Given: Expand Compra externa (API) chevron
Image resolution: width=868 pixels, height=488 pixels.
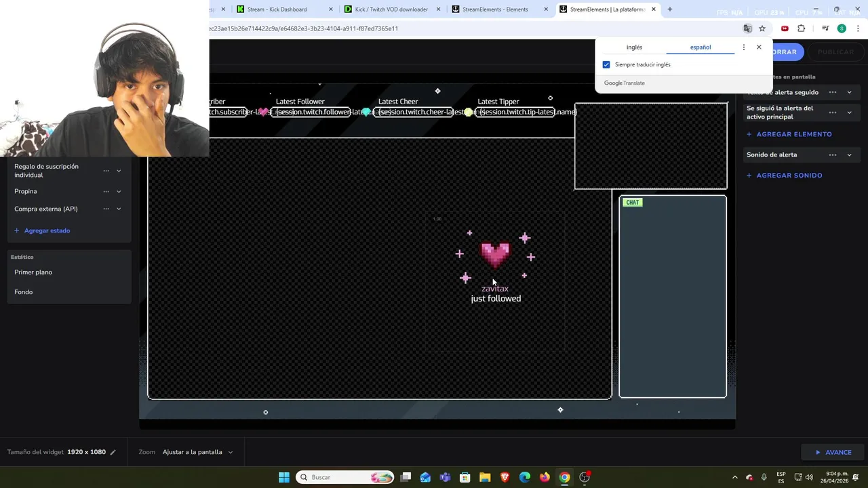Looking at the screenshot, I should [x=119, y=209].
